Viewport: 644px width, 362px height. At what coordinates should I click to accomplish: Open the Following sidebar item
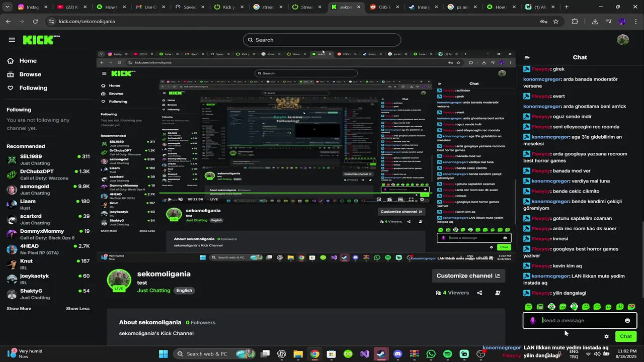[x=33, y=88]
